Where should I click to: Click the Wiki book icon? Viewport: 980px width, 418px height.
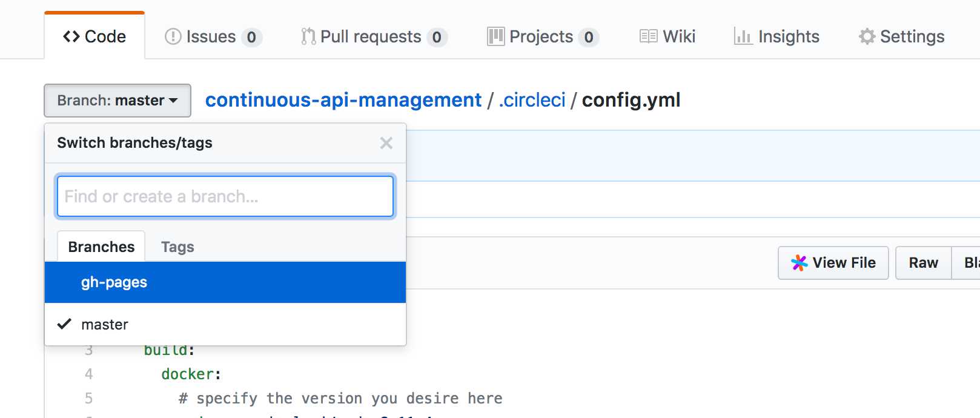(649, 36)
